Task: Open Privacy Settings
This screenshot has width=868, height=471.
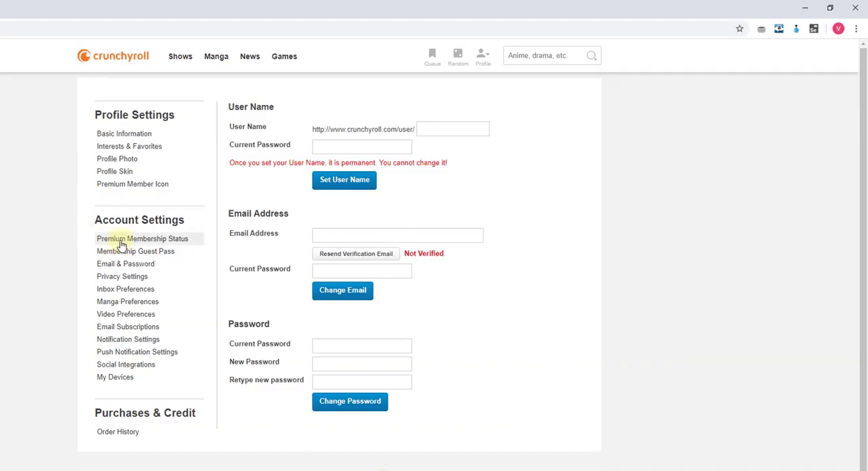Action: tap(122, 276)
